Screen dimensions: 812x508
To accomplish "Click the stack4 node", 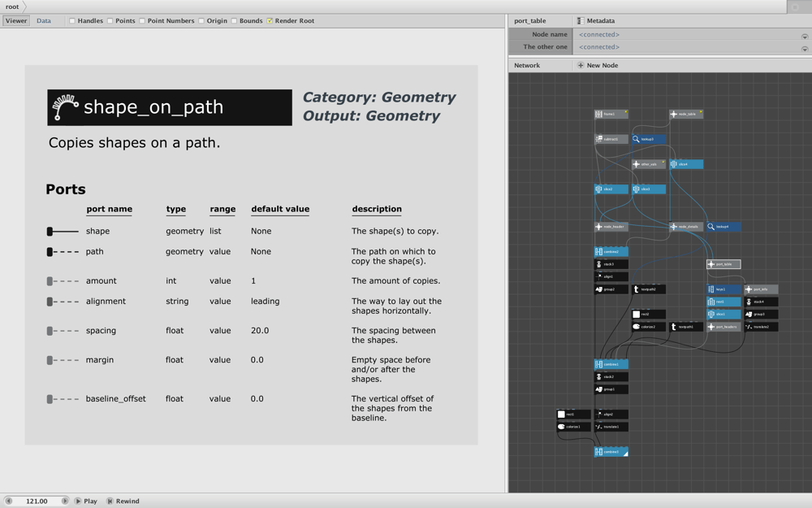I will tap(761, 302).
